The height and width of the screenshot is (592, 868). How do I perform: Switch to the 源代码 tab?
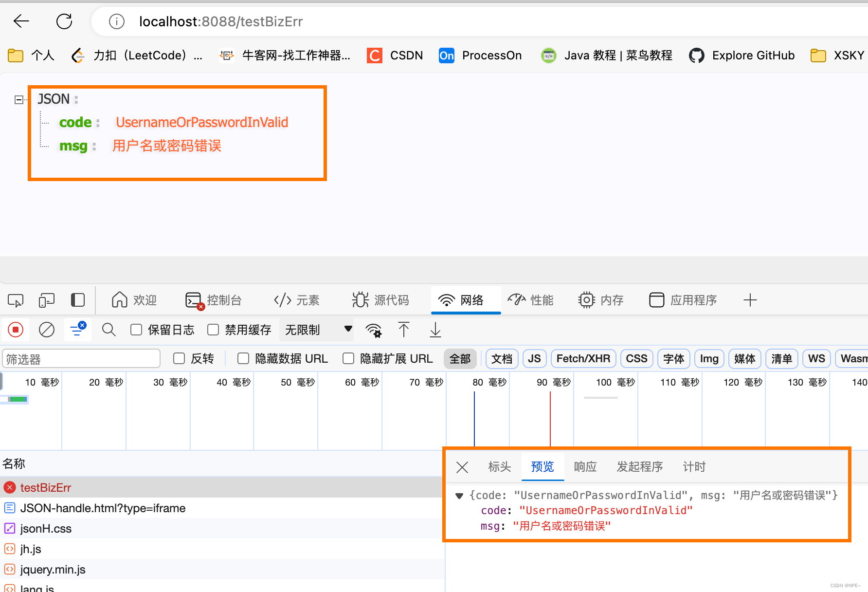point(380,300)
